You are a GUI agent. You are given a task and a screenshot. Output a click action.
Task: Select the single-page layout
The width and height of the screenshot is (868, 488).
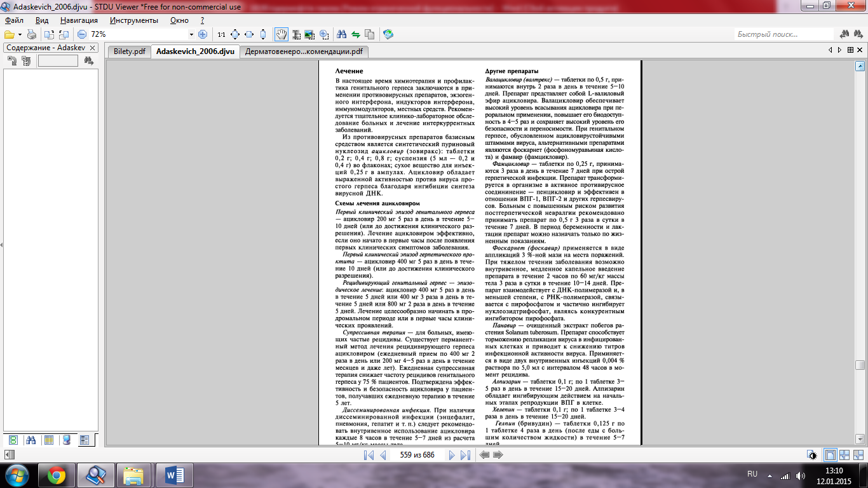click(830, 455)
